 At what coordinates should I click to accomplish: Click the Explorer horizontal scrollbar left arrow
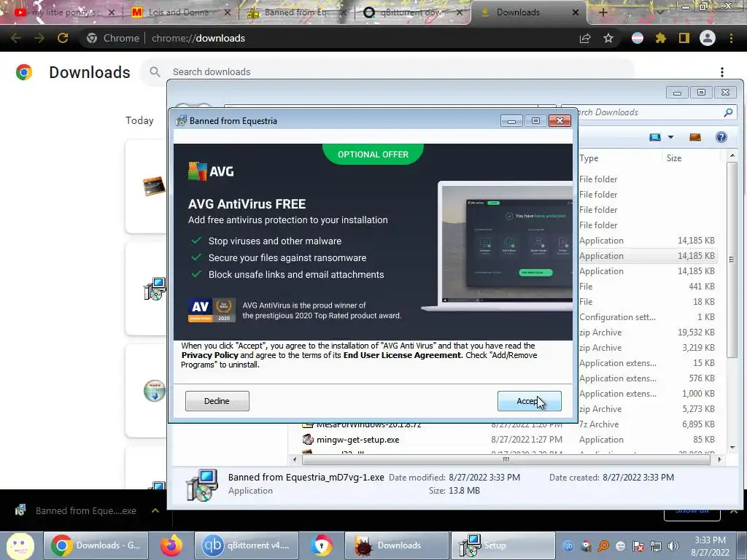tap(295, 459)
